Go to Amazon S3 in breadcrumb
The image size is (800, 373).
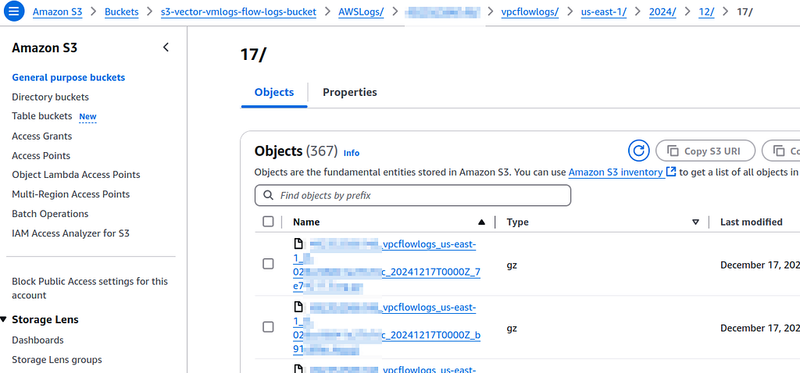[x=57, y=12]
